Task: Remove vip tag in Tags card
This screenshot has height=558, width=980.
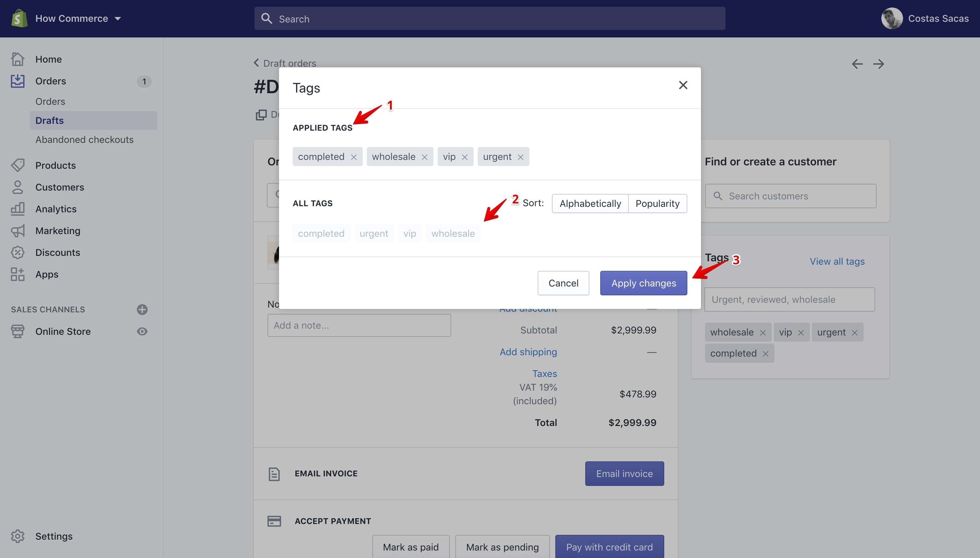Action: 801,333
